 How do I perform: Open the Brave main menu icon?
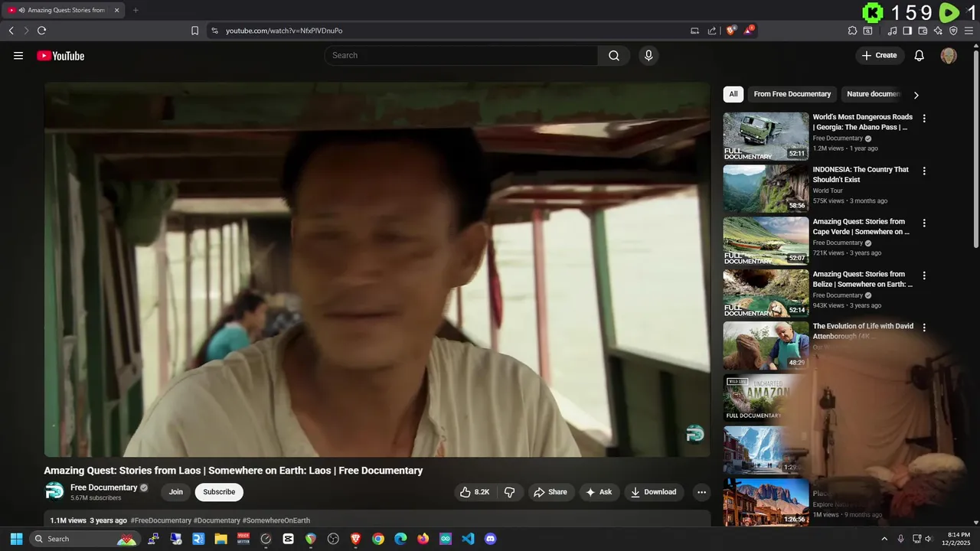970,31
